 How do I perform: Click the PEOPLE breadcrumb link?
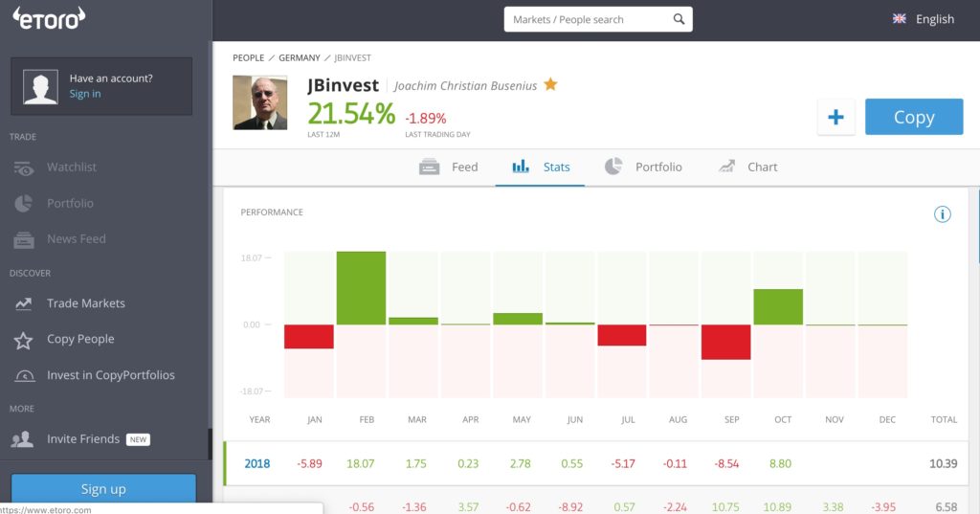(x=248, y=57)
